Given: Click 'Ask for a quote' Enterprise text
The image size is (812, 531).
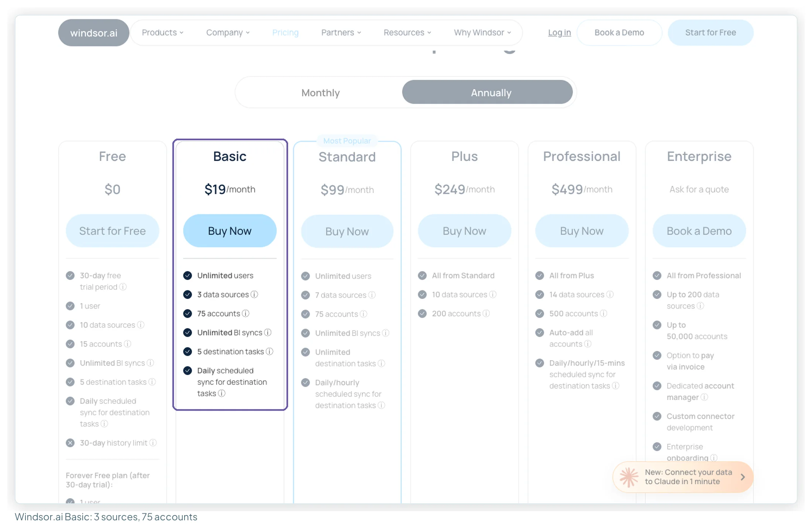Looking at the screenshot, I should [x=699, y=189].
